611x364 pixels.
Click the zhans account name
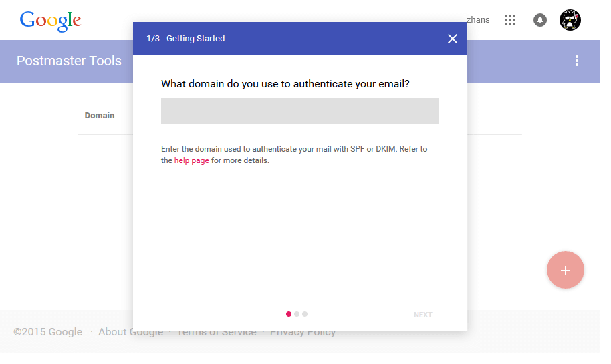coord(478,20)
